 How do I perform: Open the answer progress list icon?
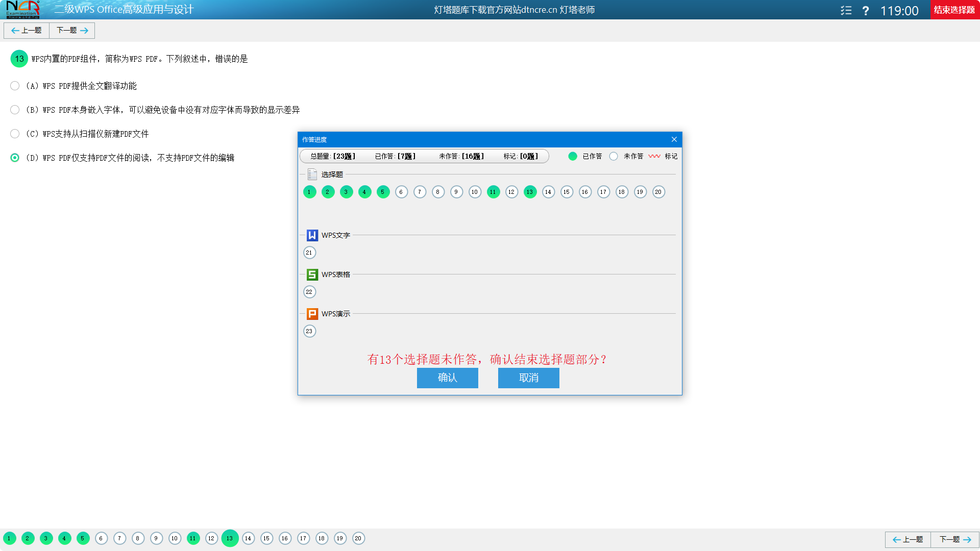coord(846,10)
